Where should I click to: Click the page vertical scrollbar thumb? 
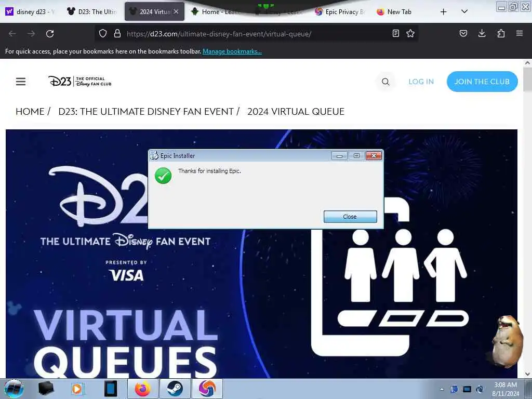click(528, 79)
